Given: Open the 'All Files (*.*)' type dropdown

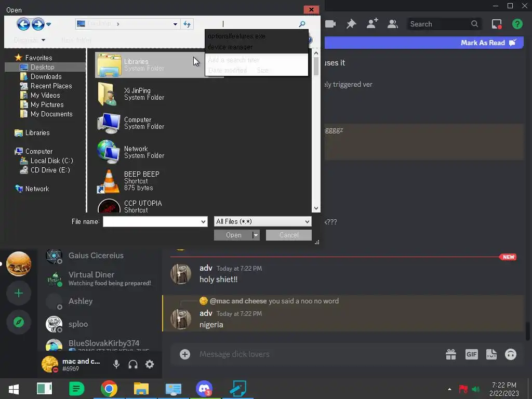Looking at the screenshot, I should [x=262, y=221].
